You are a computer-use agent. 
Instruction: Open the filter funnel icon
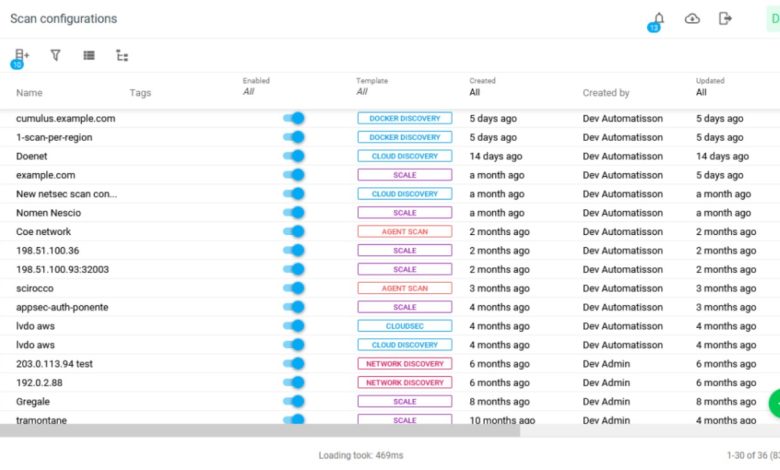pos(56,55)
